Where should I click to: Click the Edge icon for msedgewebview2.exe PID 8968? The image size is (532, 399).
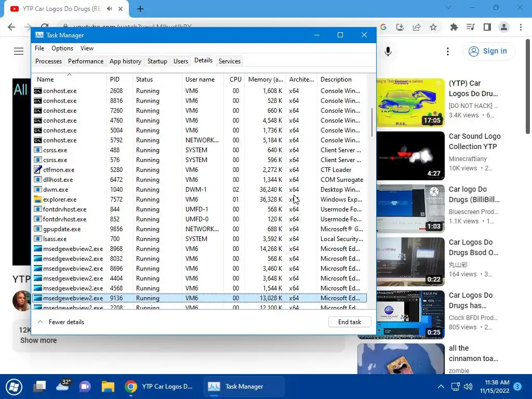coord(37,249)
